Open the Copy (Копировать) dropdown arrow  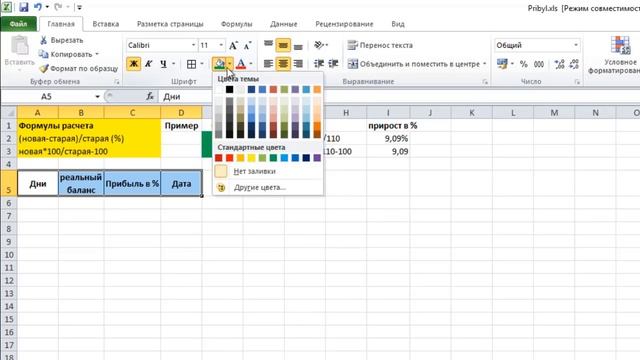tap(97, 54)
